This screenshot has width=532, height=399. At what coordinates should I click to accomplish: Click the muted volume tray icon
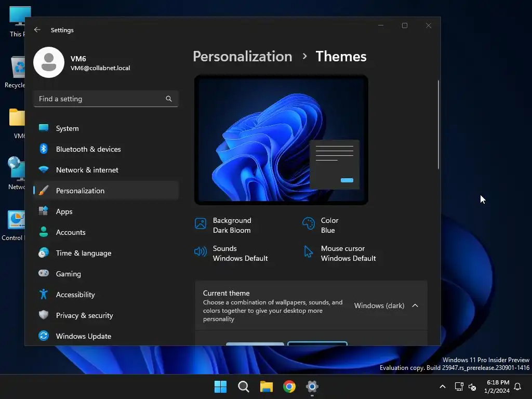[x=472, y=387]
